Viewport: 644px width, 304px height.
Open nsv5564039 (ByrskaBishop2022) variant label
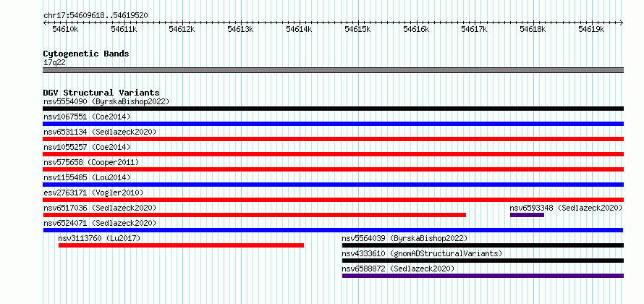(404, 238)
